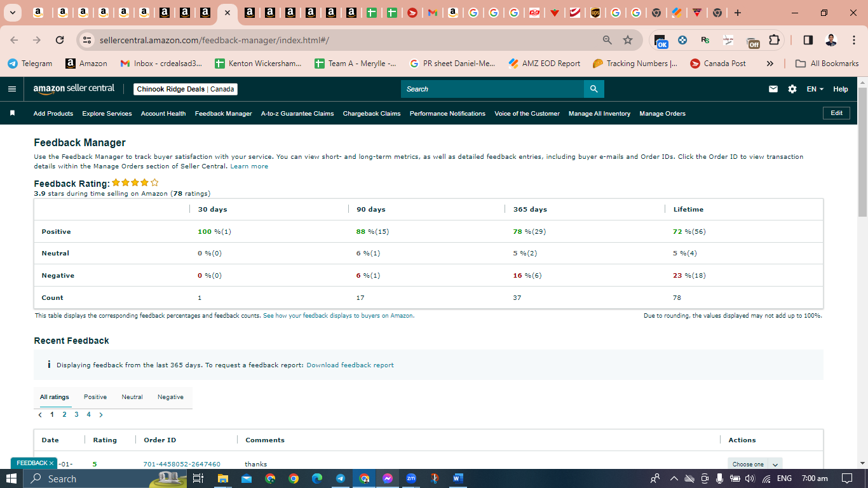Screen dimensions: 868x488
Task: Go to feedback page 3
Action: [76, 415]
